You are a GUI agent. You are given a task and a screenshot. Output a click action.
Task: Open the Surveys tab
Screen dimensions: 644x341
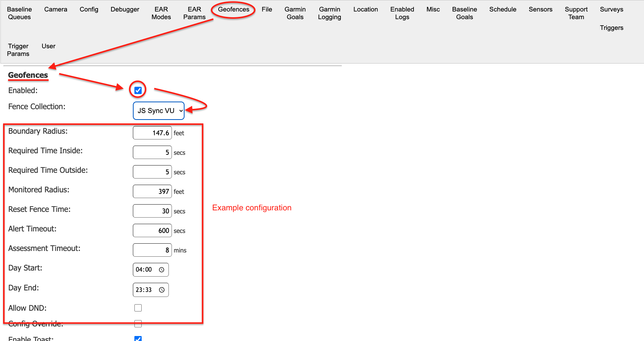pos(611,9)
